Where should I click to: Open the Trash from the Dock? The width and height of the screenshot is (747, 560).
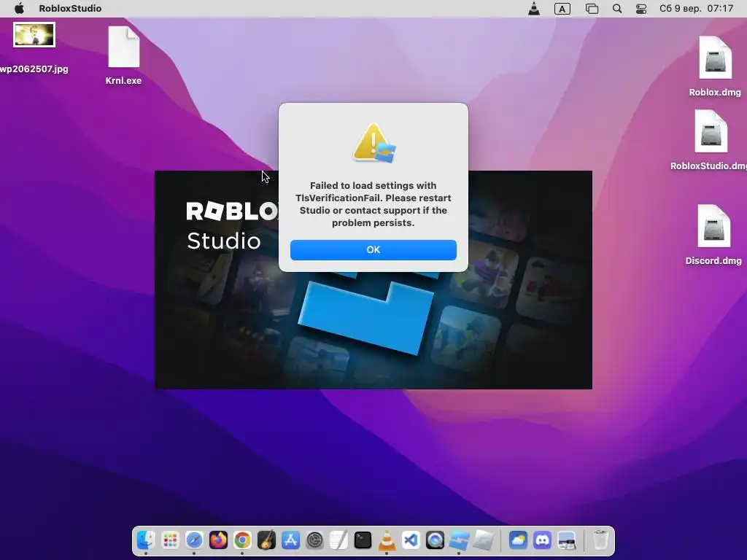(x=601, y=540)
